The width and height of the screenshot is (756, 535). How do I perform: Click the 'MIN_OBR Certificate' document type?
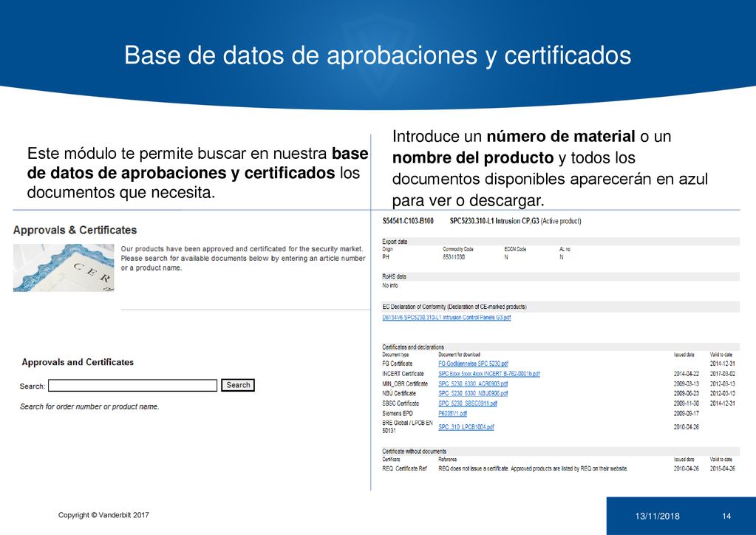pyautogui.click(x=405, y=384)
